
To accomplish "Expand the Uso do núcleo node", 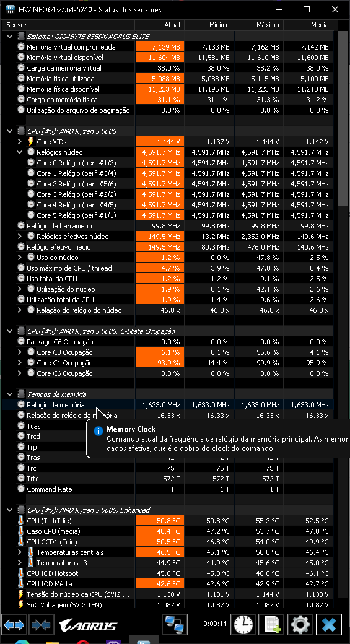I will [x=20, y=258].
